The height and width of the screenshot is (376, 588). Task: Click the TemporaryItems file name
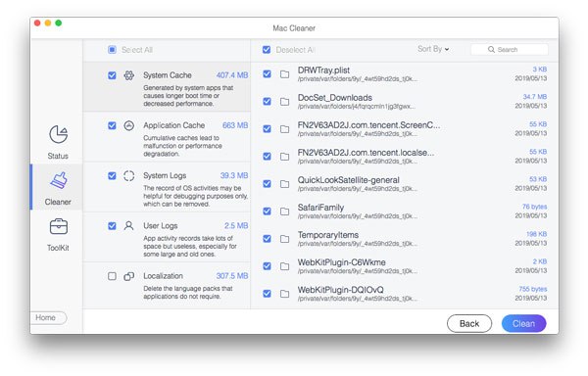pos(328,235)
